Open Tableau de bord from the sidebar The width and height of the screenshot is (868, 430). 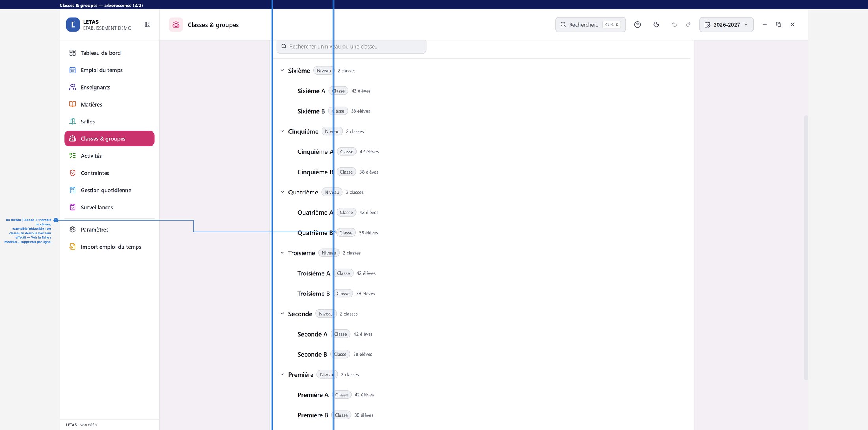(109, 53)
